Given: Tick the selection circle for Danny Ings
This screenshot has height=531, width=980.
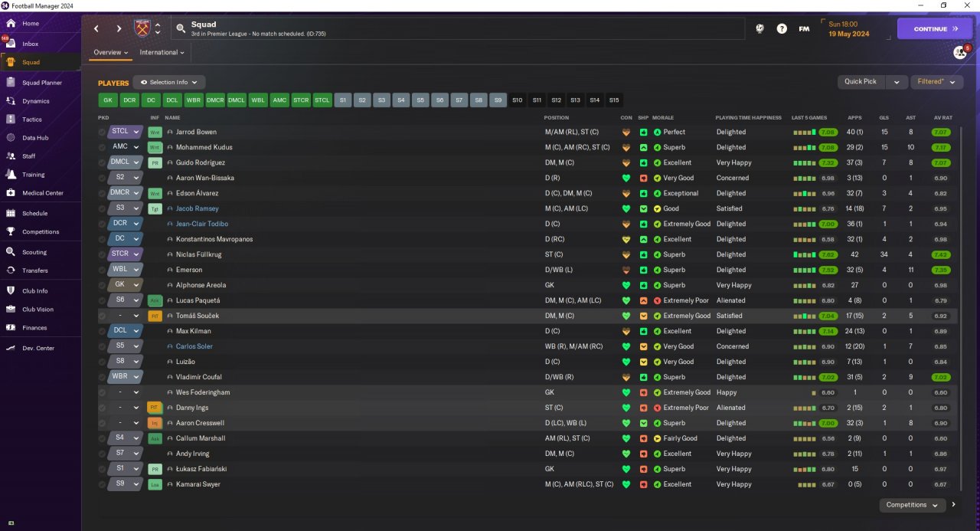Looking at the screenshot, I should click(103, 408).
